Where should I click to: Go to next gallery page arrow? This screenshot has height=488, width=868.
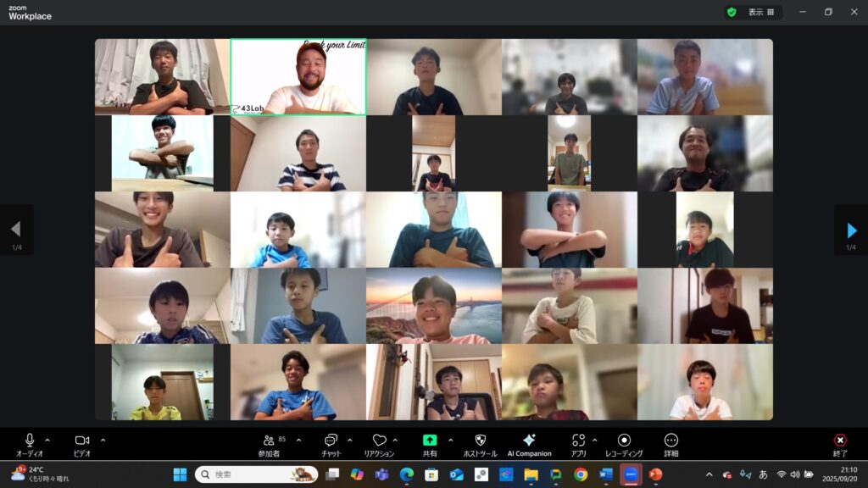851,230
